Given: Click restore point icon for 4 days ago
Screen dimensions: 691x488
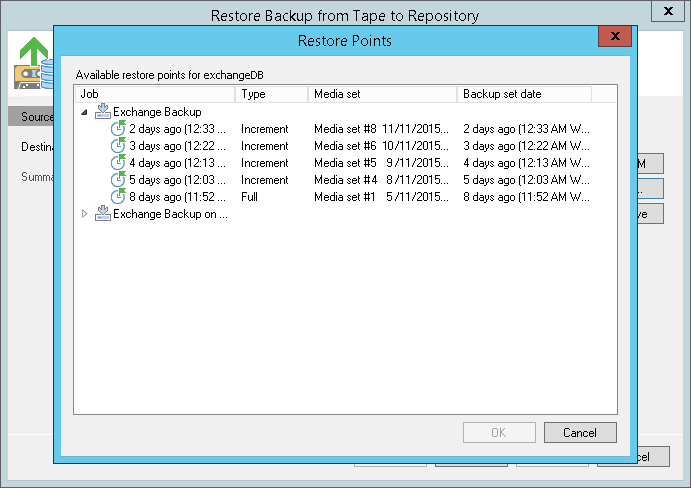Looking at the screenshot, I should 118,163.
